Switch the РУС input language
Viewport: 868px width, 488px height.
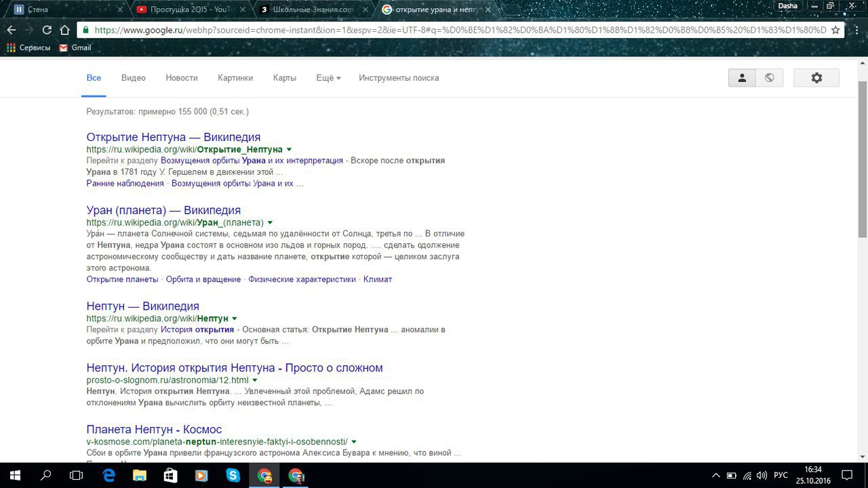[x=781, y=475]
